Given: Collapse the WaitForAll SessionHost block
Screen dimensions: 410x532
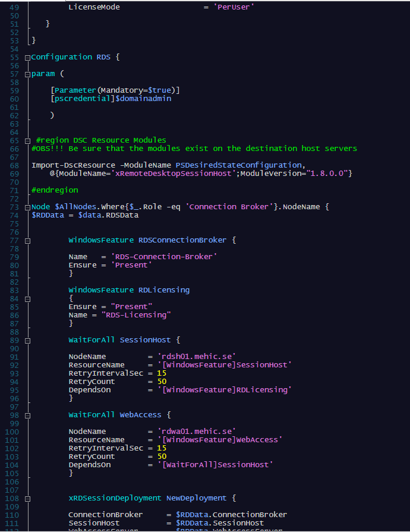Looking at the screenshot, I should coord(27,340).
